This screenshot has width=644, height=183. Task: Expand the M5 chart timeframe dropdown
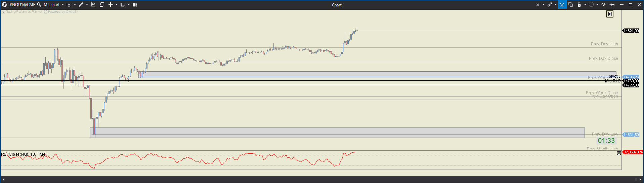[63, 5]
